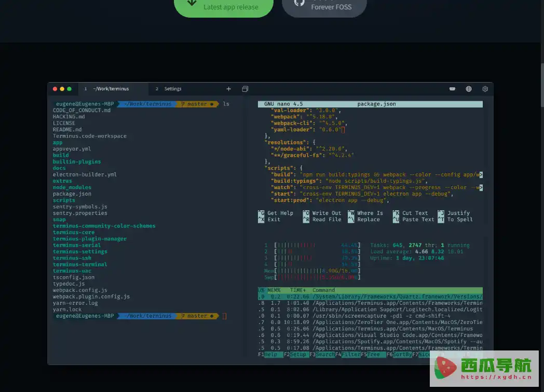Switch to the Settings tab
Viewport: 544px width, 392px height.
(x=173, y=89)
